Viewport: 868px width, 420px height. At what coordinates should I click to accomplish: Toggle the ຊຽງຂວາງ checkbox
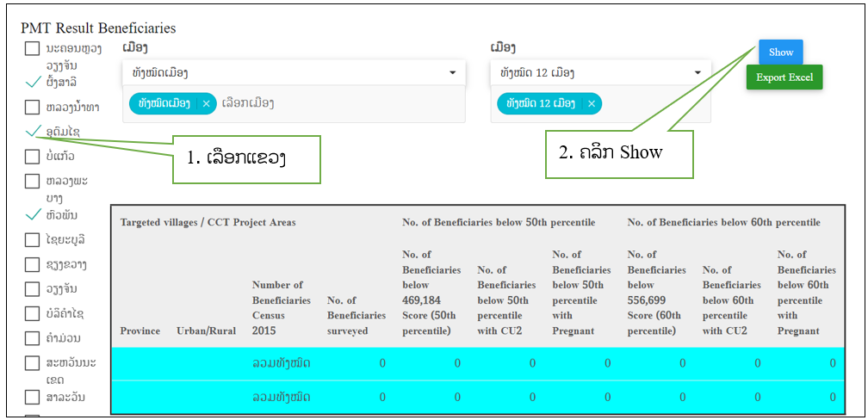[32, 264]
